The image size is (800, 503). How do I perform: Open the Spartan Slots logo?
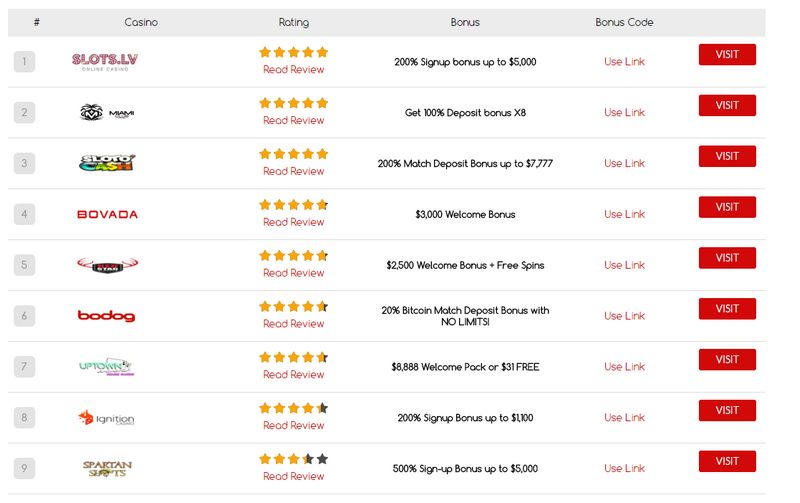[x=107, y=468]
